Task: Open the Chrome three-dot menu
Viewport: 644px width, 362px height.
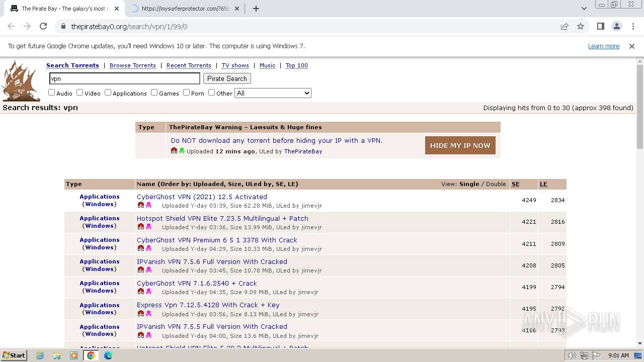Action: [632, 26]
